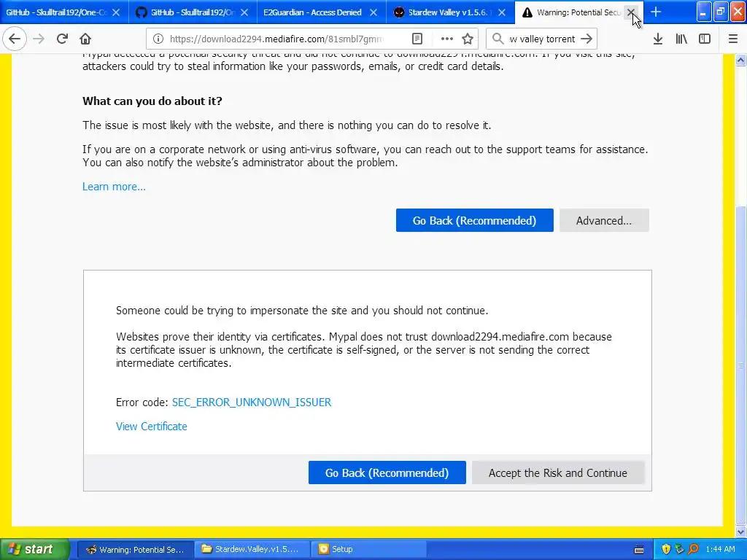Open the Stardew.Valley.v1.5 folder taskbar item
Image resolution: width=747 pixels, height=560 pixels.
[x=252, y=550]
